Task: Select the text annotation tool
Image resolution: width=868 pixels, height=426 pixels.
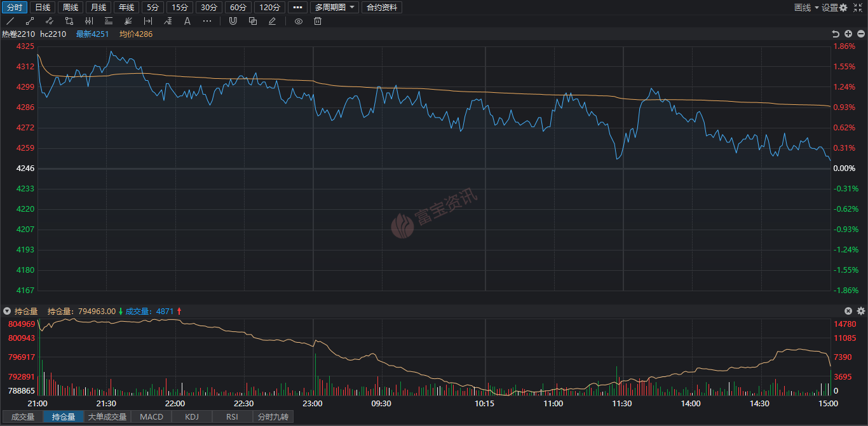Action: coord(187,21)
